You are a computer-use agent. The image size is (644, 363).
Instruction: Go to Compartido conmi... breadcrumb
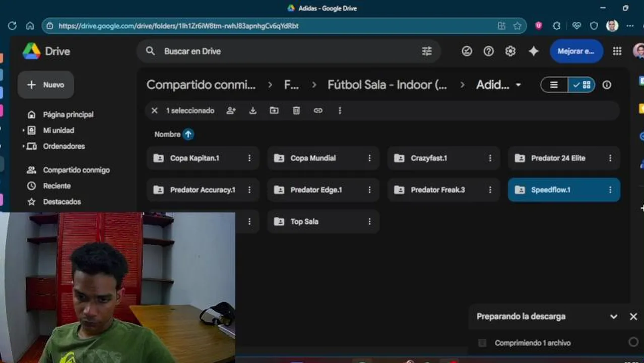[201, 85]
